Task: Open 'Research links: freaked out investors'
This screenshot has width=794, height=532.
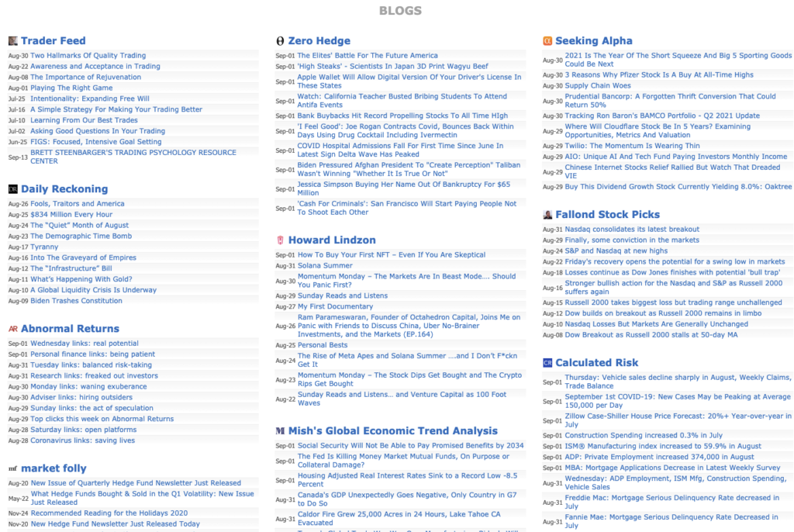Action: 94,376
